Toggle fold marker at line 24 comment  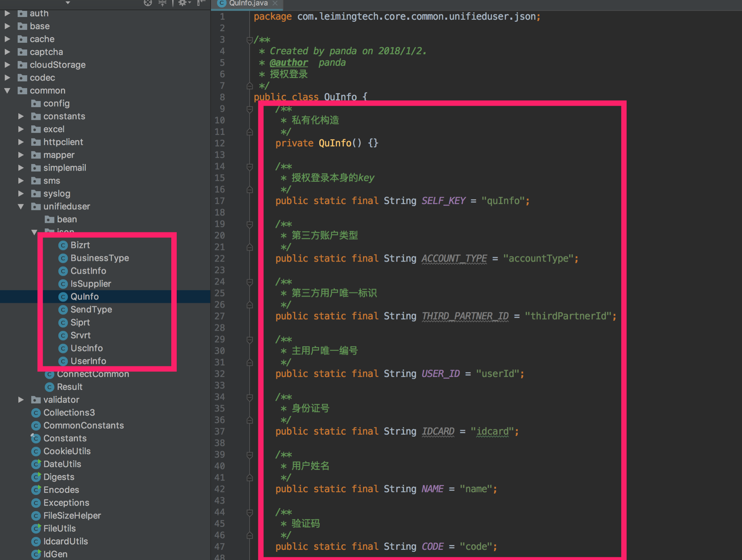click(250, 282)
